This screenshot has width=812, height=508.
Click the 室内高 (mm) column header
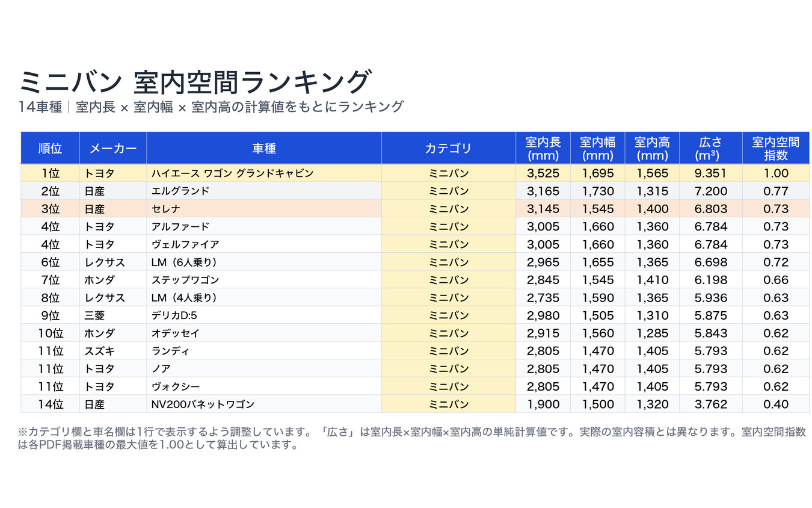[652, 148]
